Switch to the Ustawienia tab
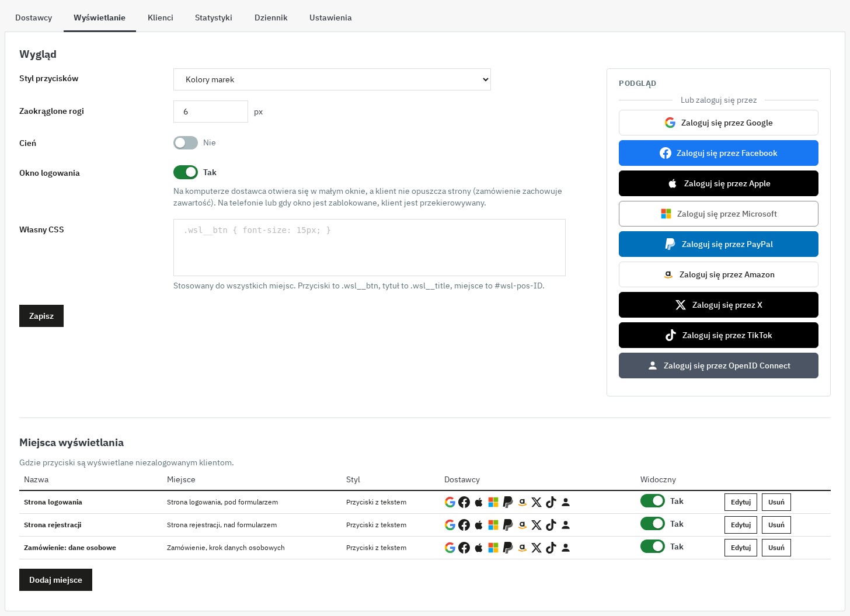The width and height of the screenshot is (850, 616). point(330,18)
